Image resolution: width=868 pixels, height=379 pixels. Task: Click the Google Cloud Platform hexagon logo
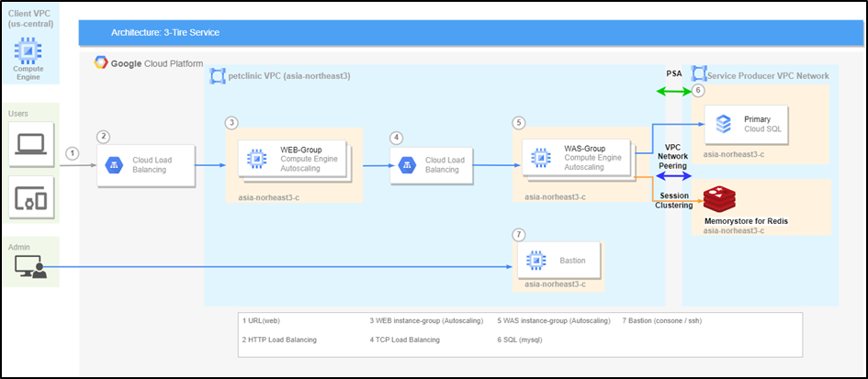(101, 63)
